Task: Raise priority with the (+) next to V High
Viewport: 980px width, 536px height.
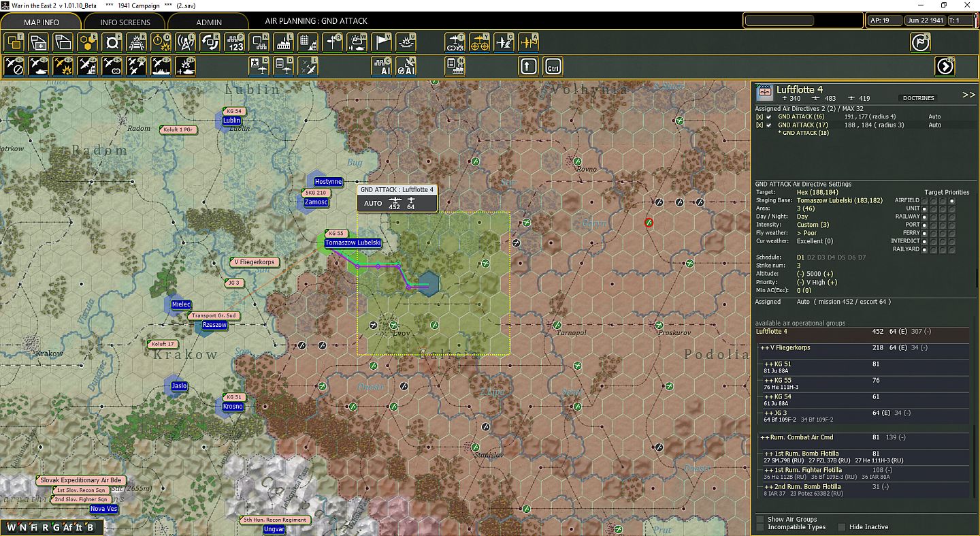Action: coord(832,282)
